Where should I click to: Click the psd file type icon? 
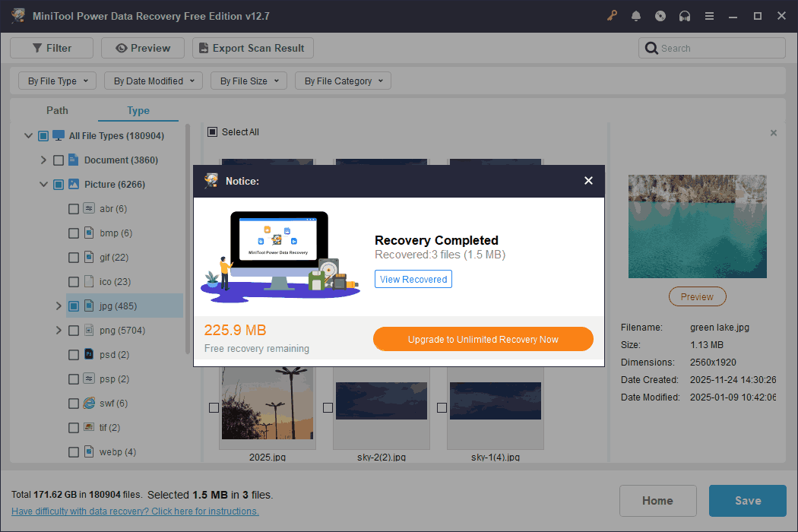89,355
